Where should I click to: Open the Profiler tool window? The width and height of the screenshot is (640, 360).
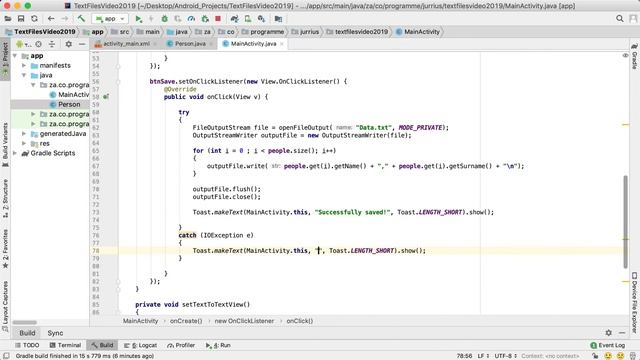(181, 345)
